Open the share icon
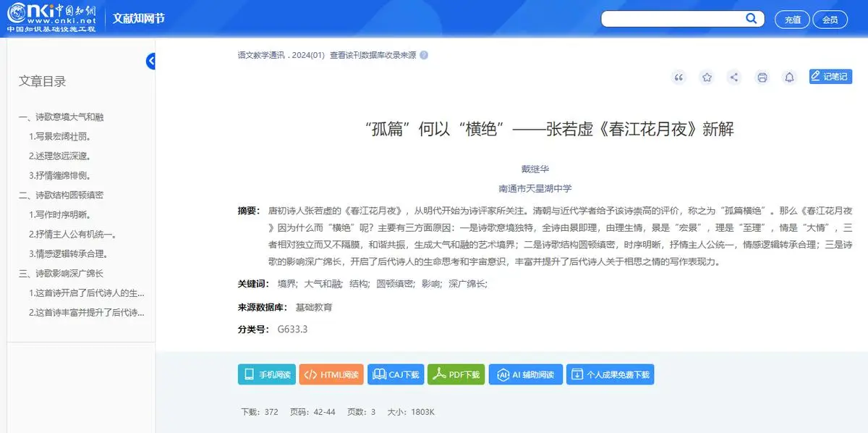The height and width of the screenshot is (433, 868). [x=734, y=77]
